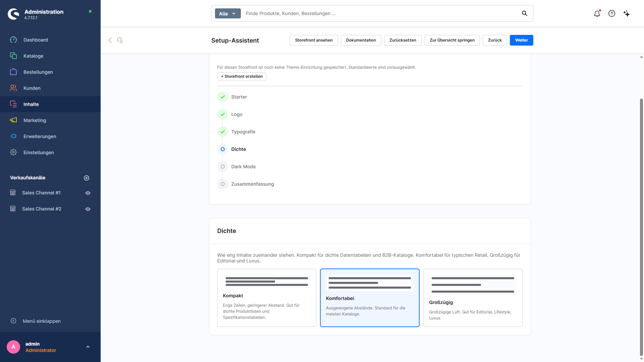644x362 pixels.
Task: Open the Inhalte menu item
Action: [50, 104]
